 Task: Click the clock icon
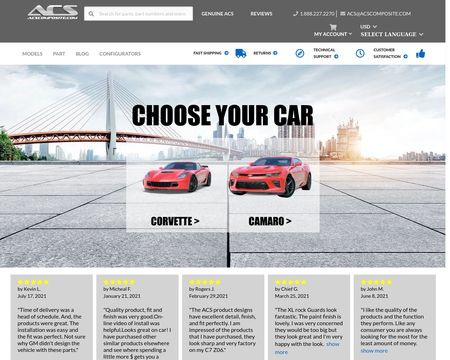click(360, 53)
